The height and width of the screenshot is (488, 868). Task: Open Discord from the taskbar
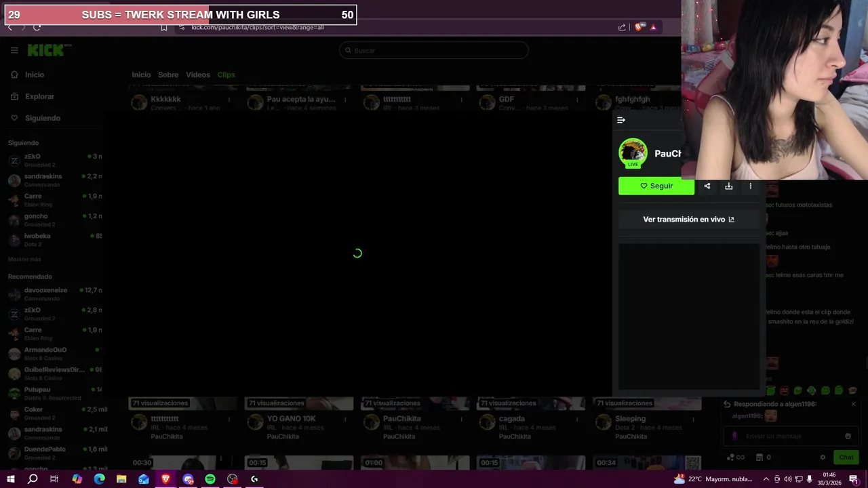pyautogui.click(x=188, y=479)
